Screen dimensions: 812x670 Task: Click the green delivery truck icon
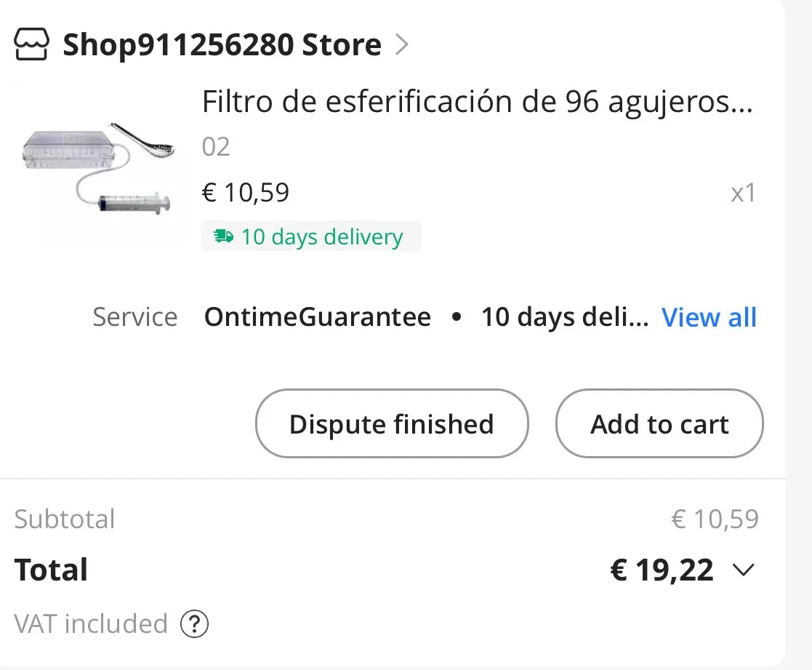[x=223, y=236]
